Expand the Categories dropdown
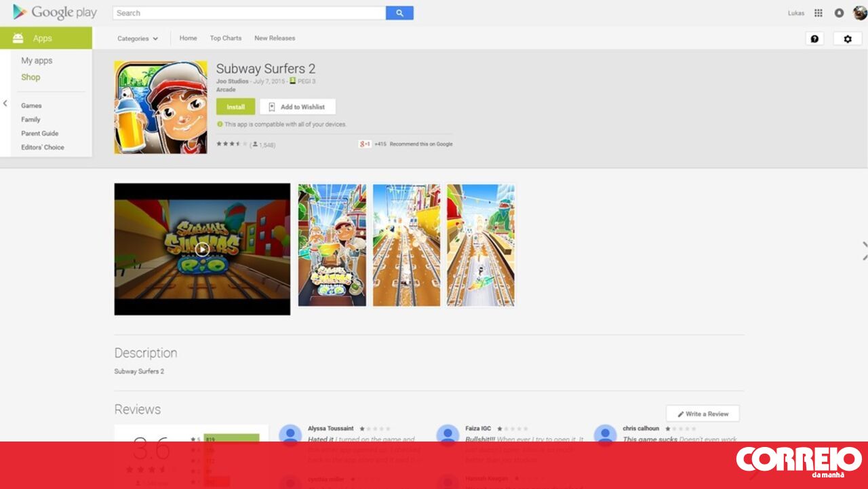Screen dimensions: 868x489 point(137,39)
